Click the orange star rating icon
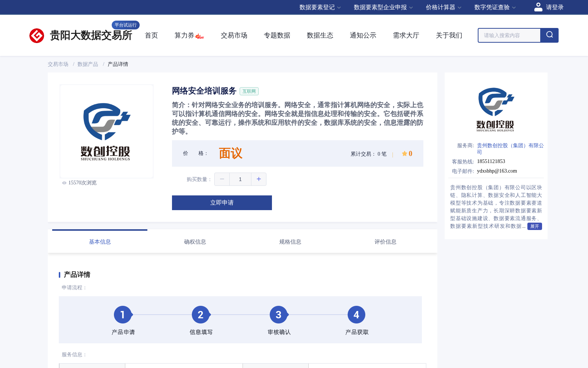 click(404, 153)
